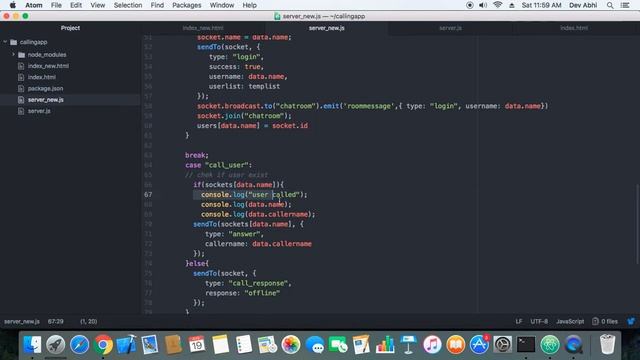Click the editor vertical scrollbar

tap(638, 224)
